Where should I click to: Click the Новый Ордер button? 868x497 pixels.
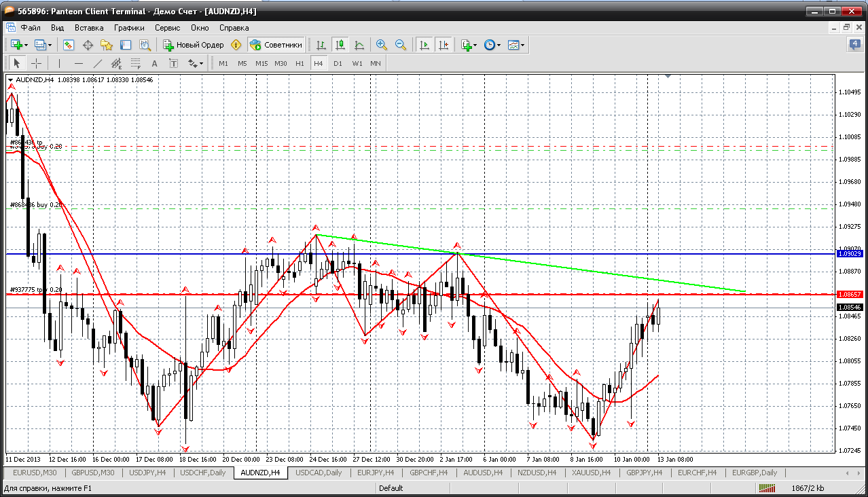point(194,45)
